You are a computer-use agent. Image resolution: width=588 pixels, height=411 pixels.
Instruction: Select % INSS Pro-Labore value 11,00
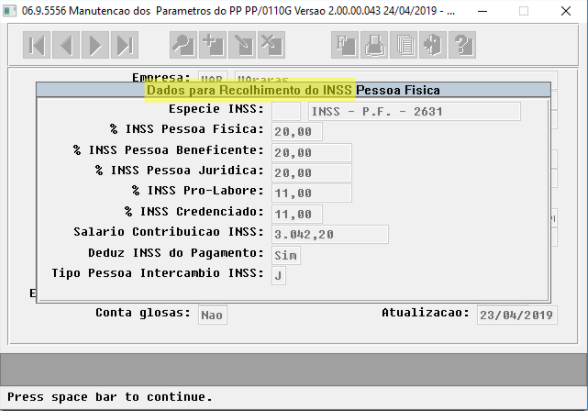click(x=312, y=193)
